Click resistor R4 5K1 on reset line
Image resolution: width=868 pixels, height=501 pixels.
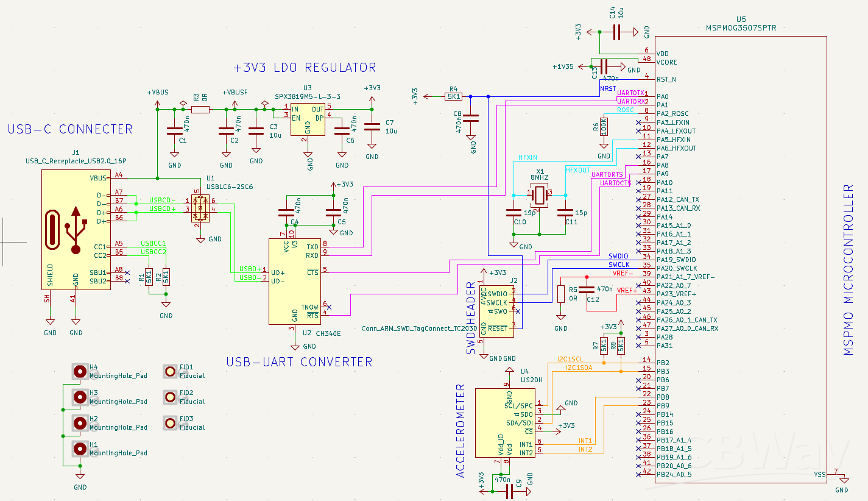pyautogui.click(x=453, y=96)
